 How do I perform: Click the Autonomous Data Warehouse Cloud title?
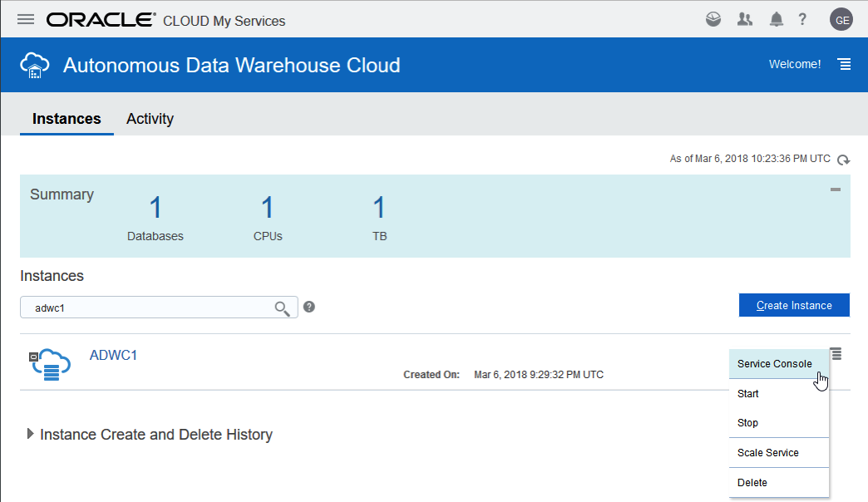pos(231,66)
